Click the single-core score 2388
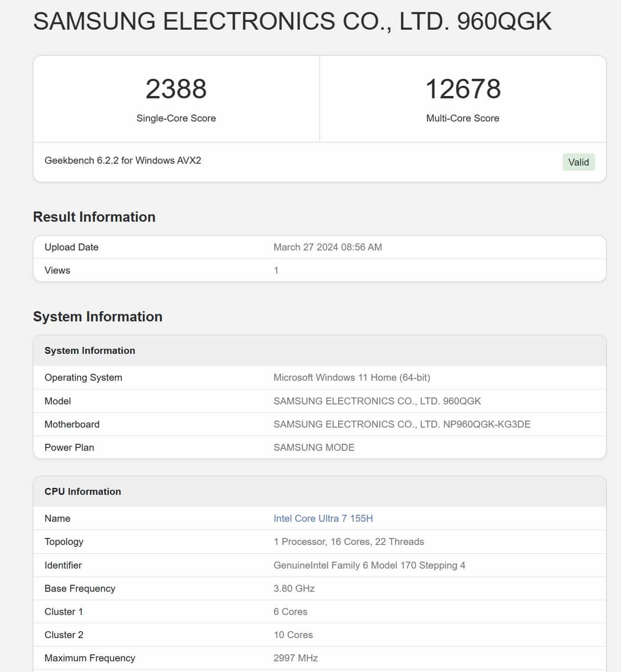This screenshot has width=621, height=672. point(176,89)
